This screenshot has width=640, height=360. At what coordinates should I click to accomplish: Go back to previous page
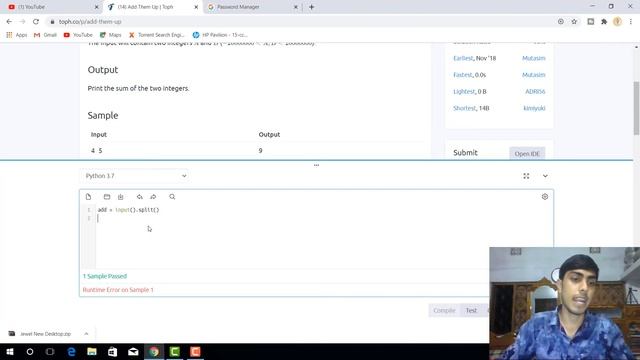pos(9,22)
